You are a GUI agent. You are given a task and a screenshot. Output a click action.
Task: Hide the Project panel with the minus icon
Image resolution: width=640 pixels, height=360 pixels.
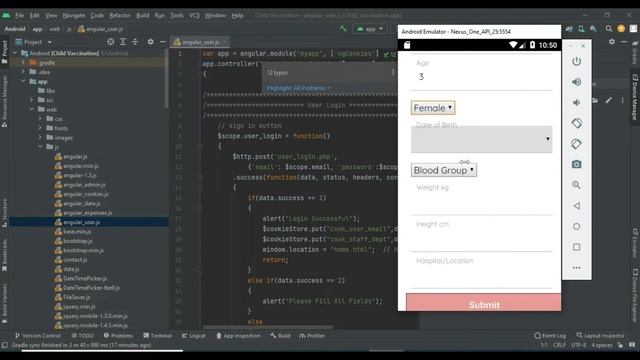162,42
